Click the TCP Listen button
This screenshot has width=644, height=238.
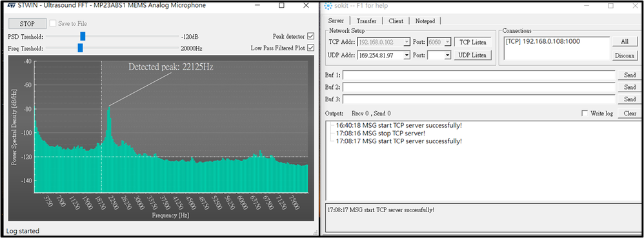pyautogui.click(x=472, y=43)
